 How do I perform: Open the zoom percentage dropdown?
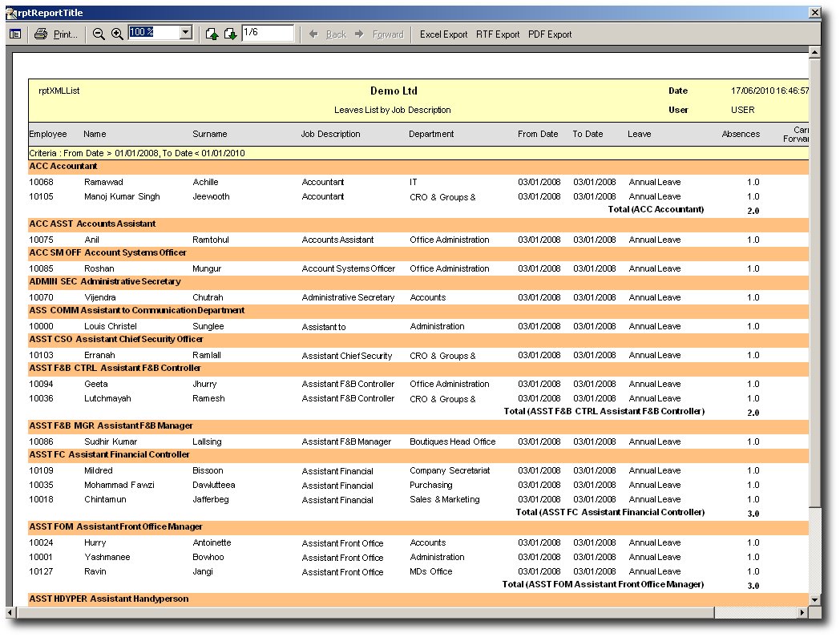coord(186,33)
